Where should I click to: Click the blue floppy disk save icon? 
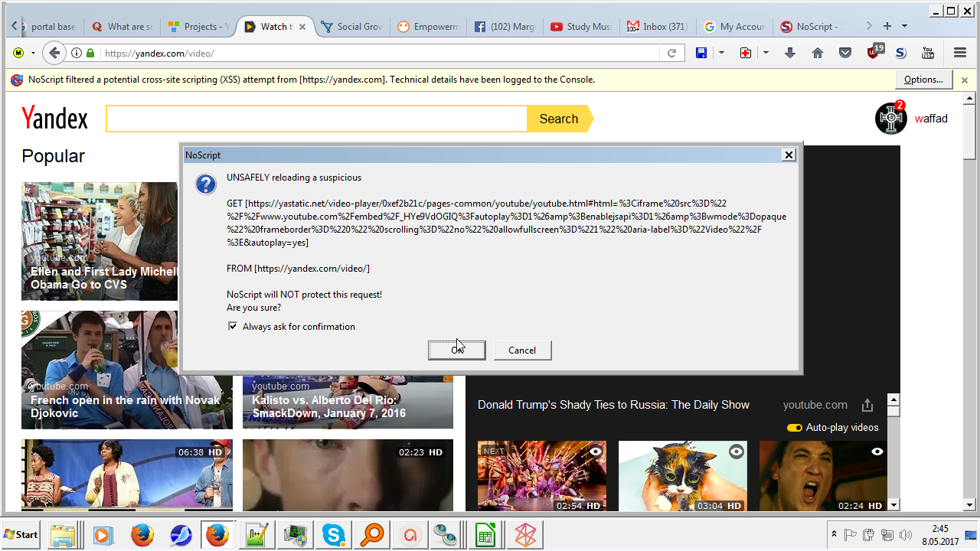tap(701, 53)
